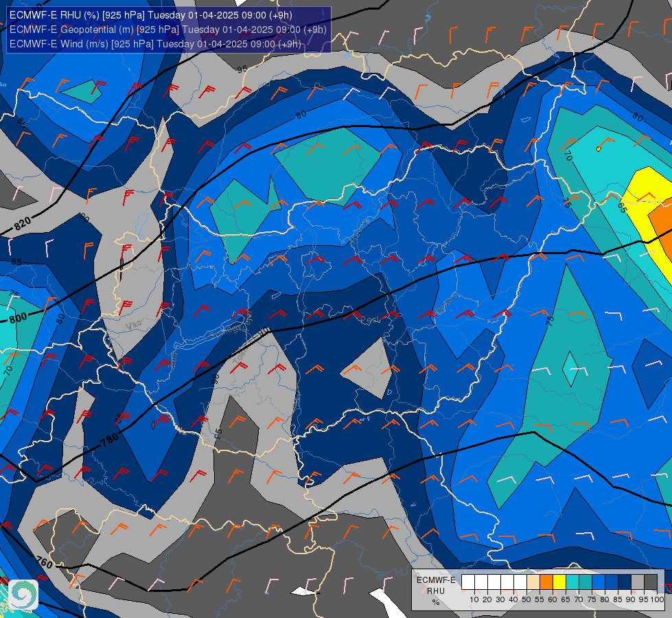The image size is (672, 618).
Task: Click the 780 geopotential contour label
Action: click(x=110, y=439)
